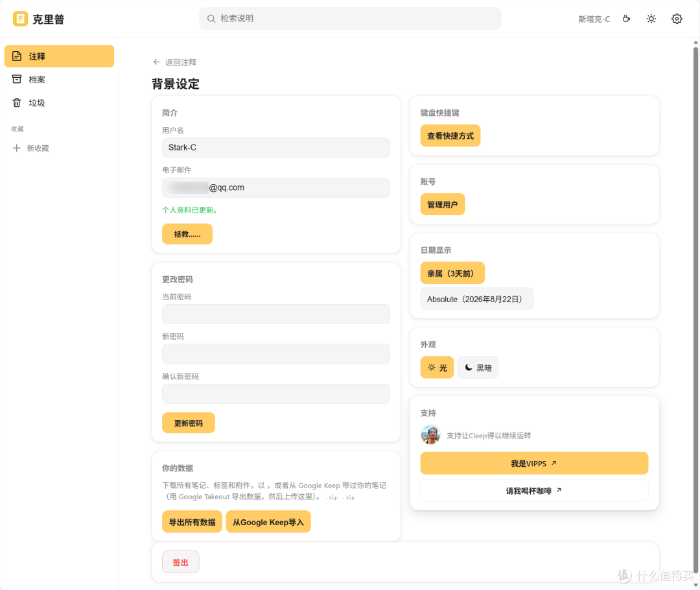Click the 管理用户 button
This screenshot has width=700, height=590.
click(x=443, y=205)
